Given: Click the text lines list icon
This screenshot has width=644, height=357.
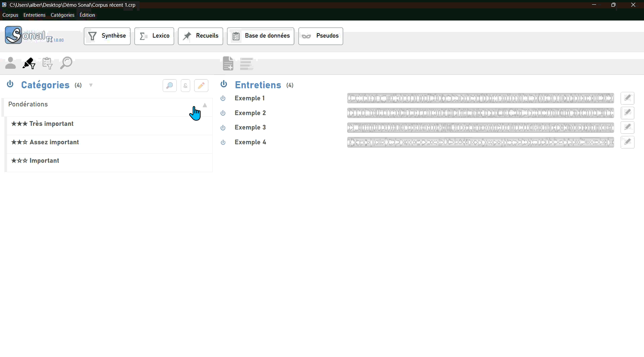Looking at the screenshot, I should point(247,64).
